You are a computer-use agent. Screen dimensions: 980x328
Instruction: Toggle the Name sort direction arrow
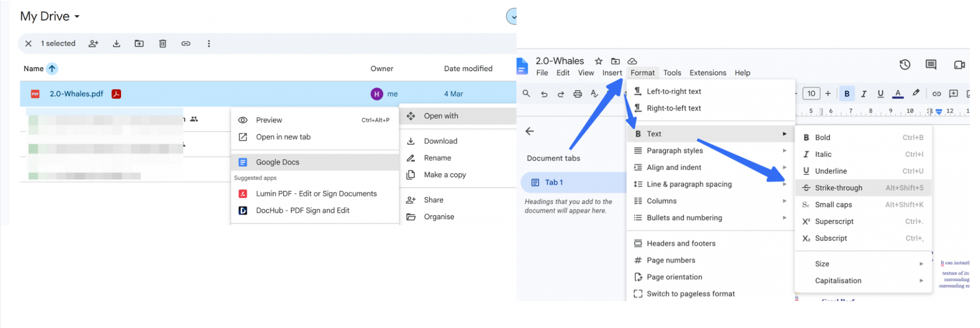52,69
